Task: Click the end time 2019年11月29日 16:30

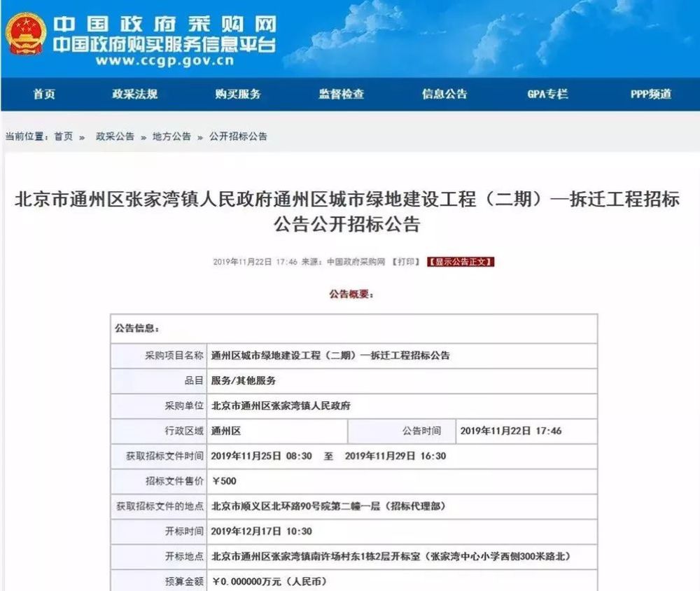Action: 395,456
